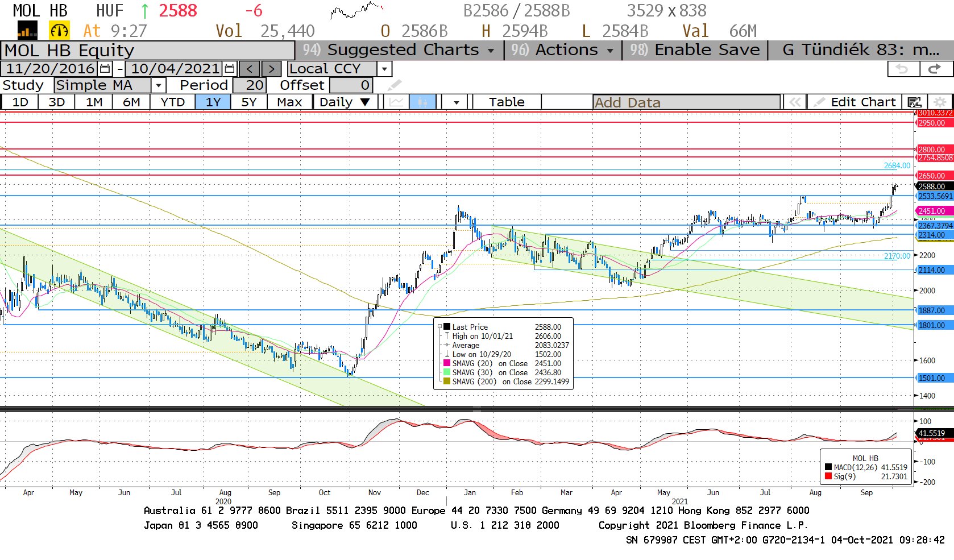This screenshot has height=560, width=954.
Task: Click the start date field 11/20/2016
Action: pos(50,69)
